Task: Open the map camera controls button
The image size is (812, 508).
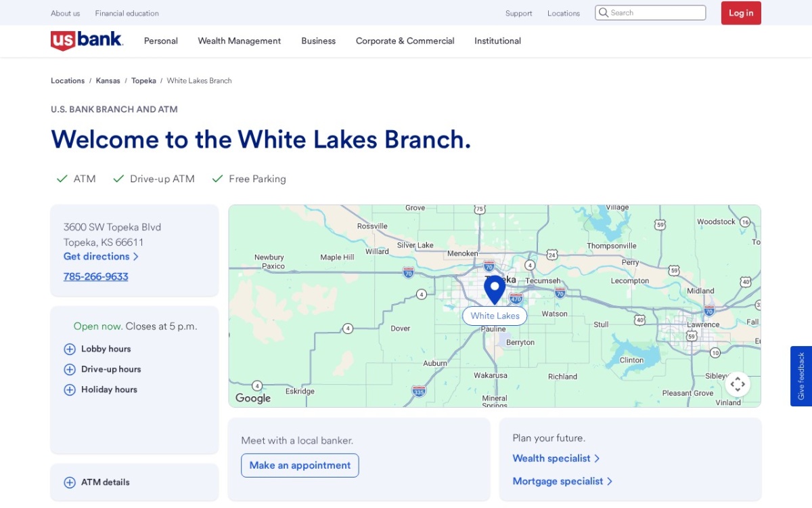Action: click(738, 384)
